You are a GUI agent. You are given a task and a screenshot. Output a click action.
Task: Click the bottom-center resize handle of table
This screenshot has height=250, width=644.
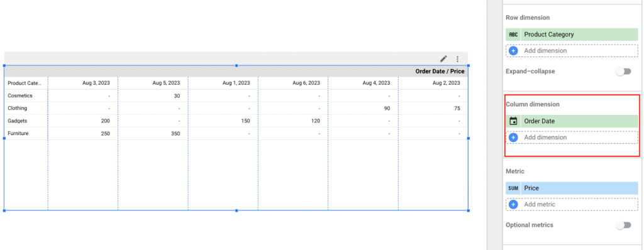[x=236, y=210]
